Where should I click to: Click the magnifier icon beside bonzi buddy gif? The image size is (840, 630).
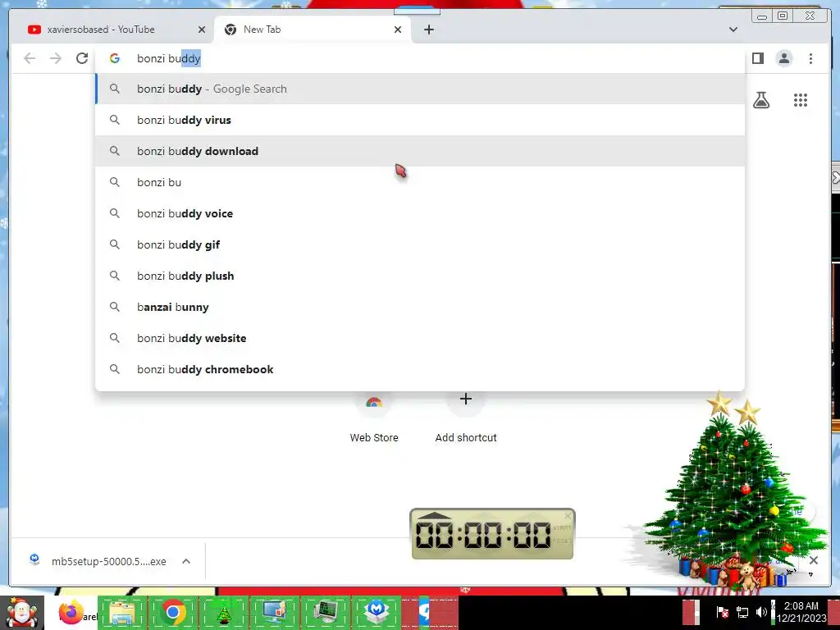[115, 244]
